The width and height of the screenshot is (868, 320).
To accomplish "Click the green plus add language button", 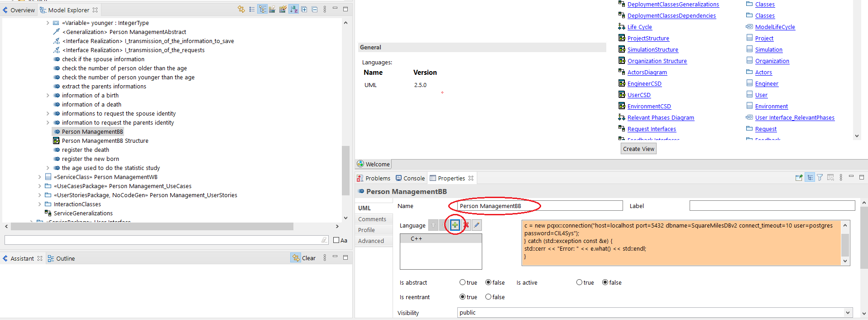I will [455, 225].
